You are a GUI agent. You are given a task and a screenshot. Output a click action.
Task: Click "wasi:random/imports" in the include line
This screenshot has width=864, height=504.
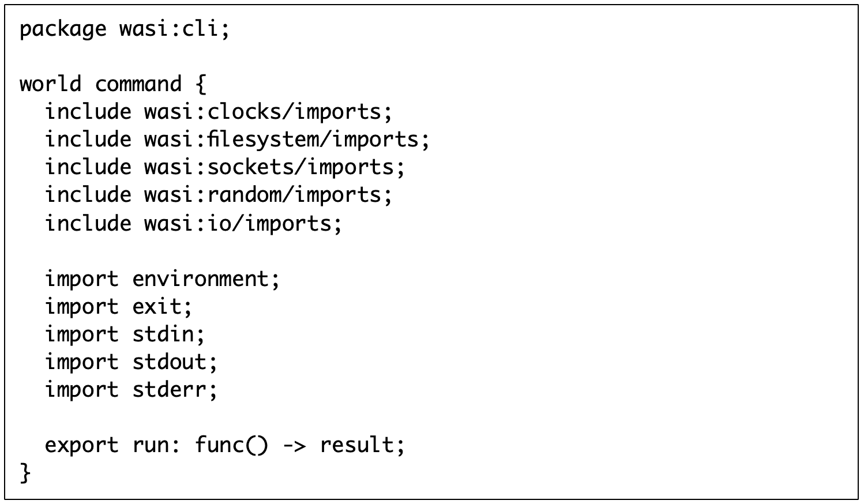(x=262, y=194)
